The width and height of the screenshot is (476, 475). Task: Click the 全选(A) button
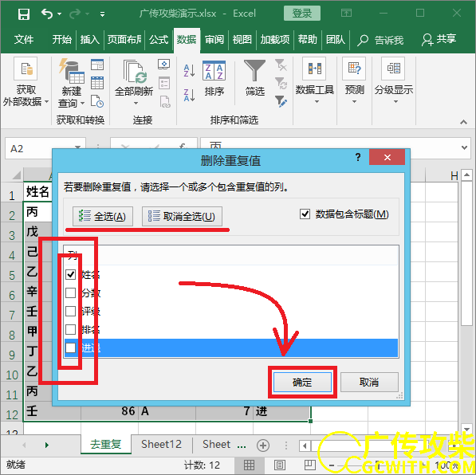[103, 216]
